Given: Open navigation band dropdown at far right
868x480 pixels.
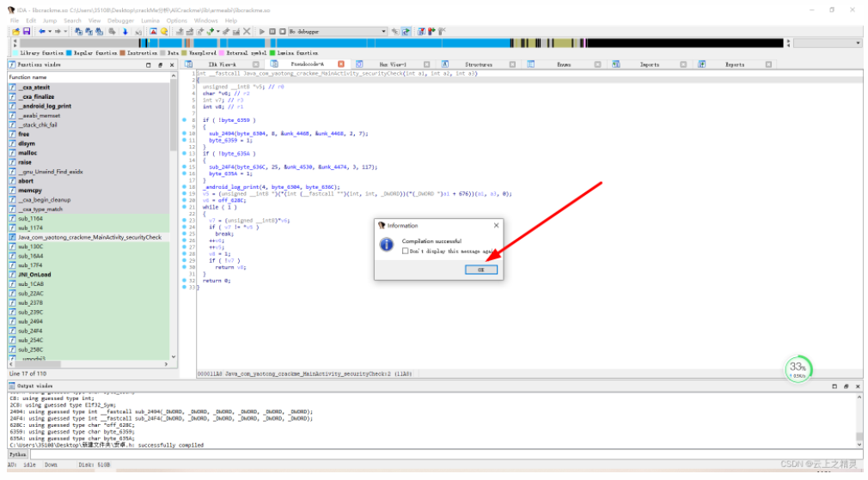Looking at the screenshot, I should (x=858, y=43).
